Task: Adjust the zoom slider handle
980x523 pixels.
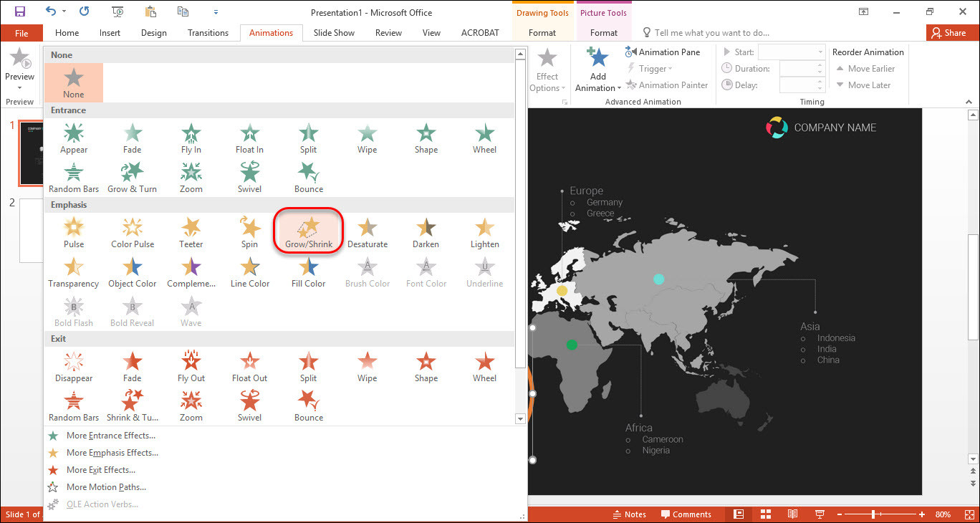Action: coord(873,514)
